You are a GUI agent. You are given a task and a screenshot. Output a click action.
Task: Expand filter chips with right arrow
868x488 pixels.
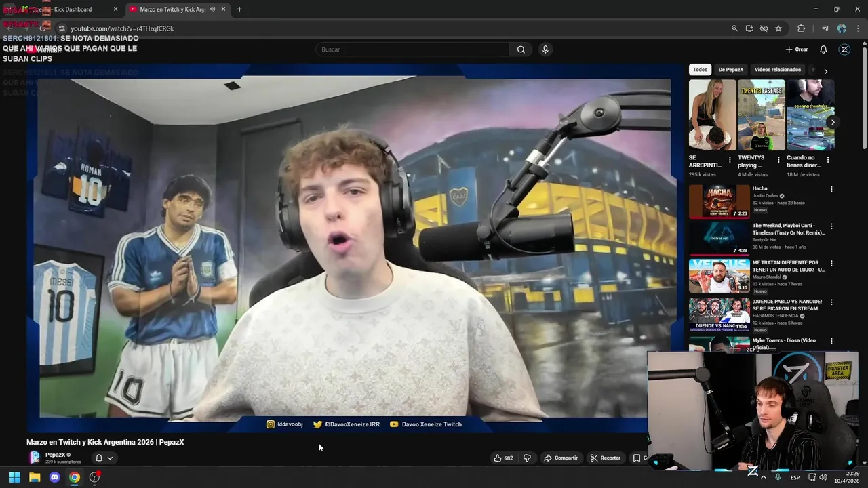pos(825,70)
